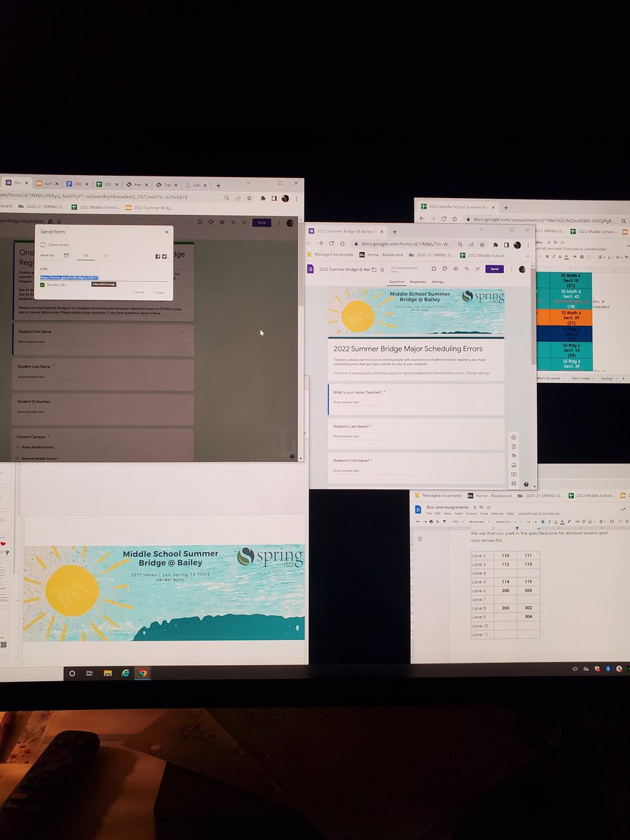Undo last change in the Forms editor
This screenshot has width=630, height=840.
tap(467, 269)
